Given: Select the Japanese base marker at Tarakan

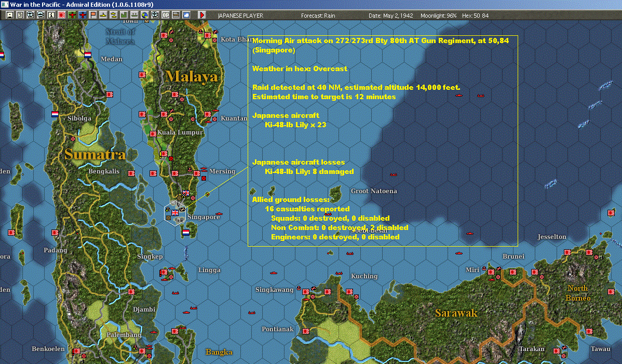Looking at the screenshot, I should click(557, 351).
